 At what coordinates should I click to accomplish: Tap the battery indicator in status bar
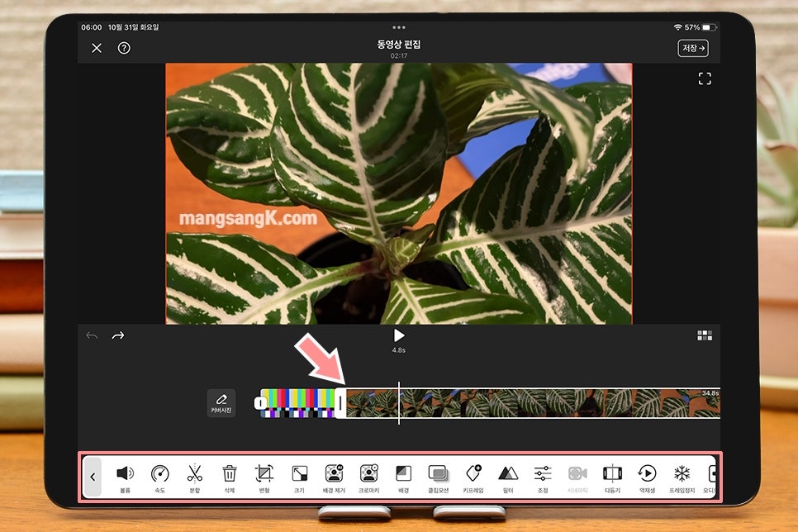(710, 27)
